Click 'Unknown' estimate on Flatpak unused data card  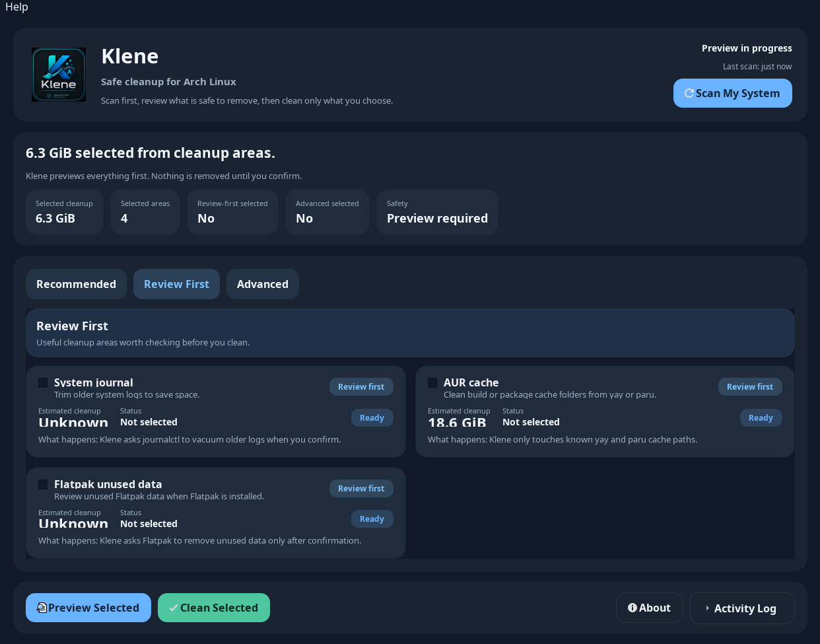point(73,524)
